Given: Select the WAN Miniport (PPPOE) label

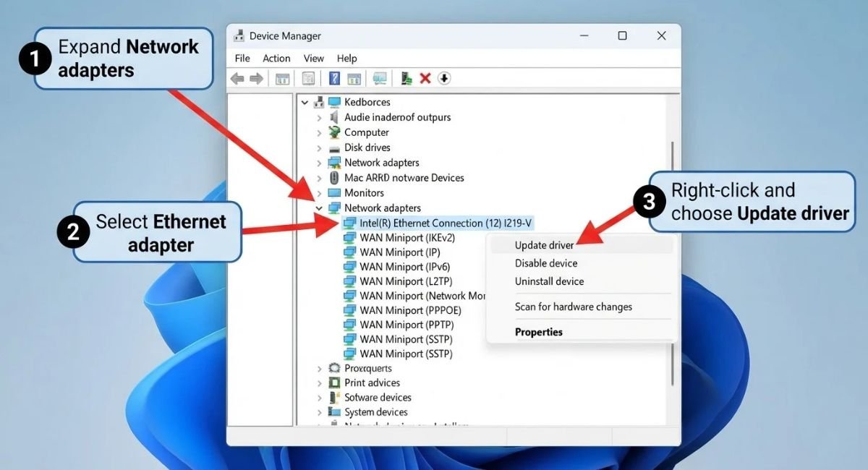Looking at the screenshot, I should click(410, 310).
